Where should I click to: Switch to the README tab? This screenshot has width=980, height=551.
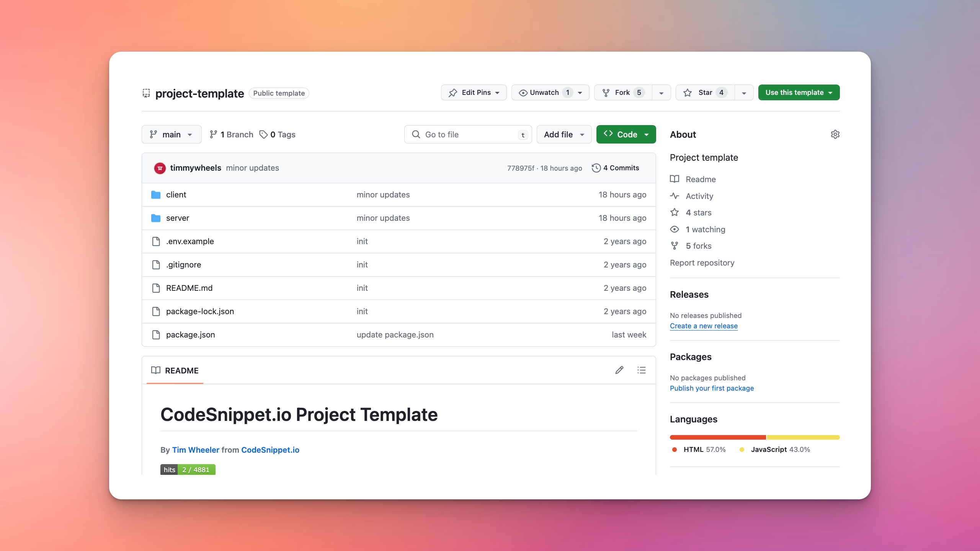[x=175, y=370]
